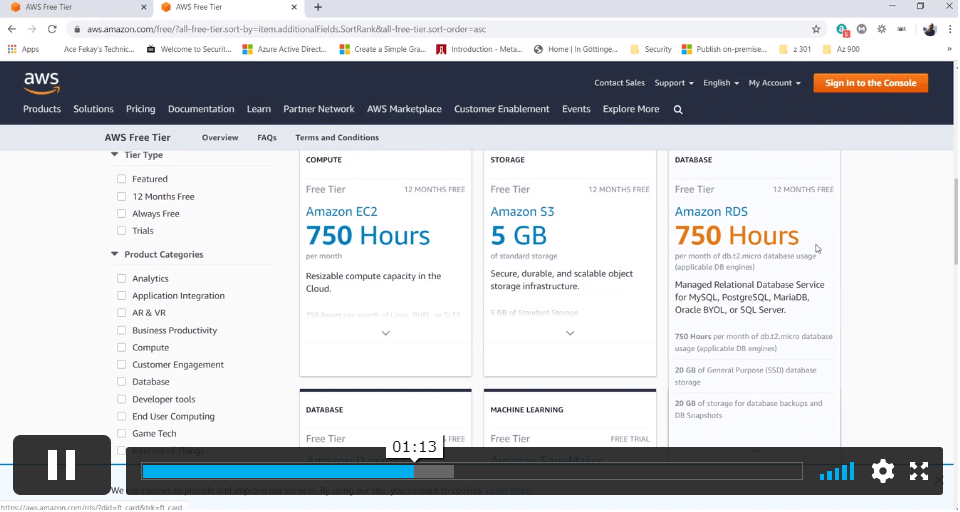
Task: Open the Security bookmark folder
Action: (651, 49)
